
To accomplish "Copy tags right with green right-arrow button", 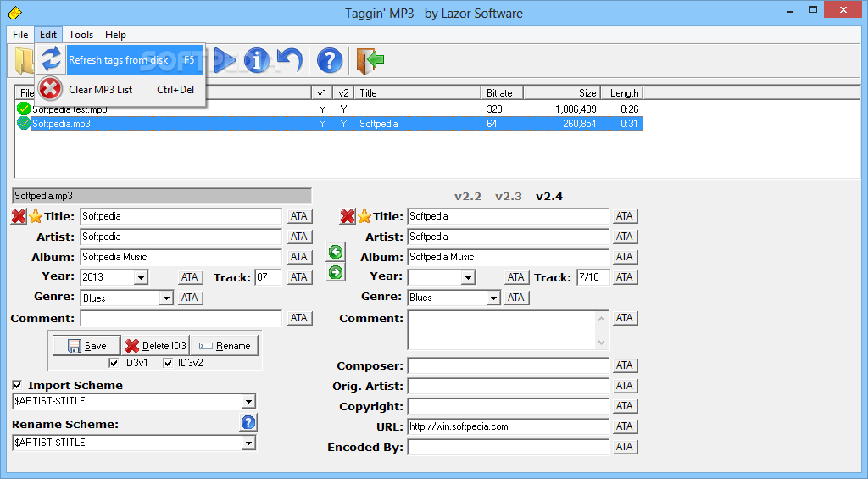I will point(336,272).
